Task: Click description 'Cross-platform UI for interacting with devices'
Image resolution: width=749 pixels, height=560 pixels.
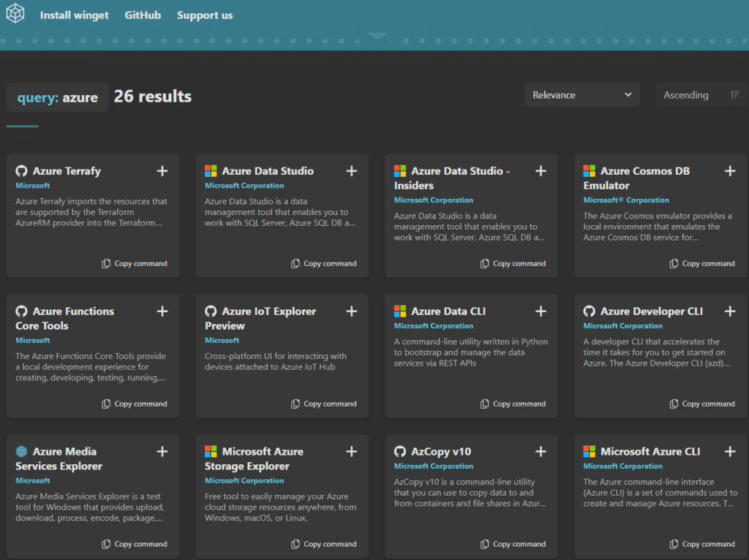Action: [x=276, y=361]
